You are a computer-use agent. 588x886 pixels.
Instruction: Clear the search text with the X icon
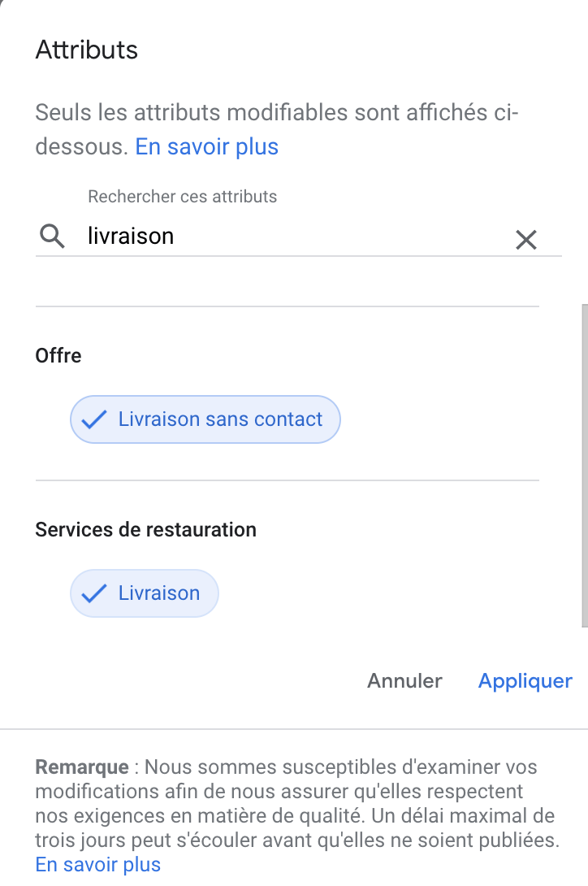pos(525,240)
